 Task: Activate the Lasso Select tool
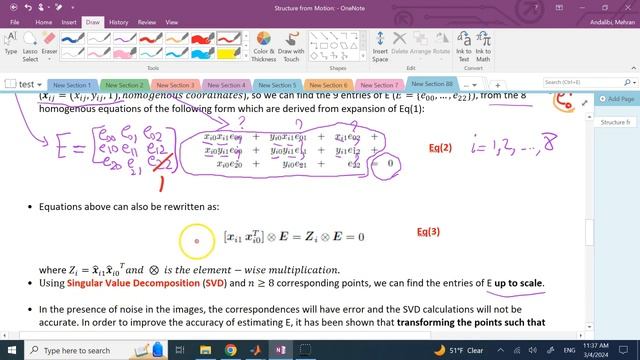click(x=30, y=47)
